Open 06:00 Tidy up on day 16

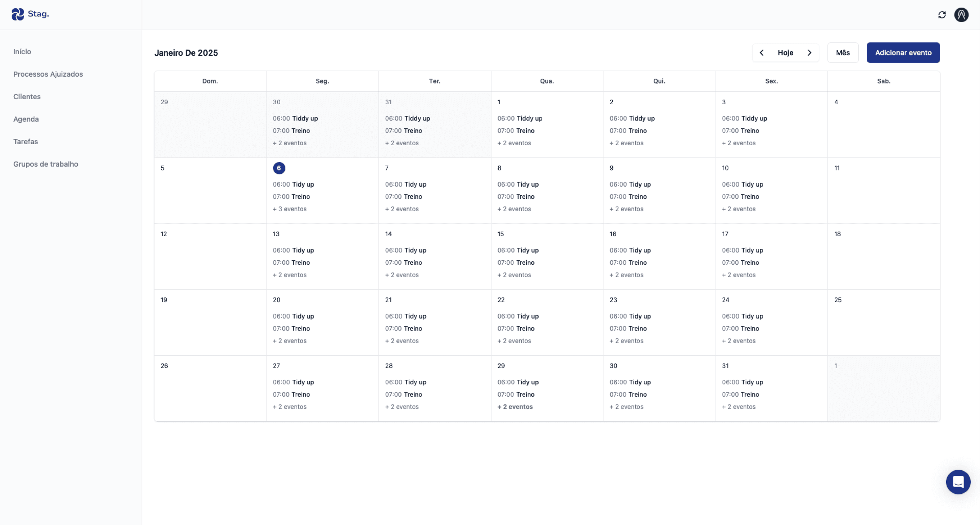coord(630,251)
